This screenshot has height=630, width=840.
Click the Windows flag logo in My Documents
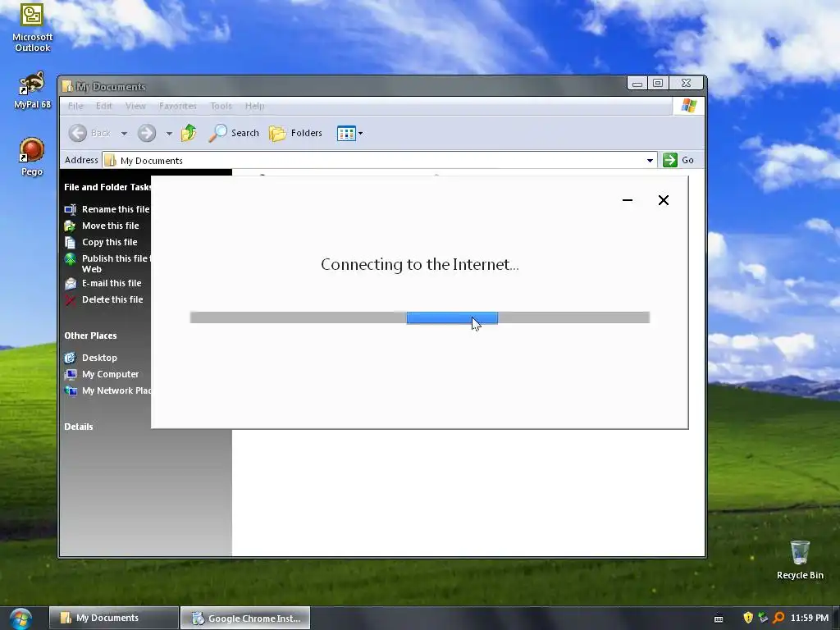(x=689, y=106)
